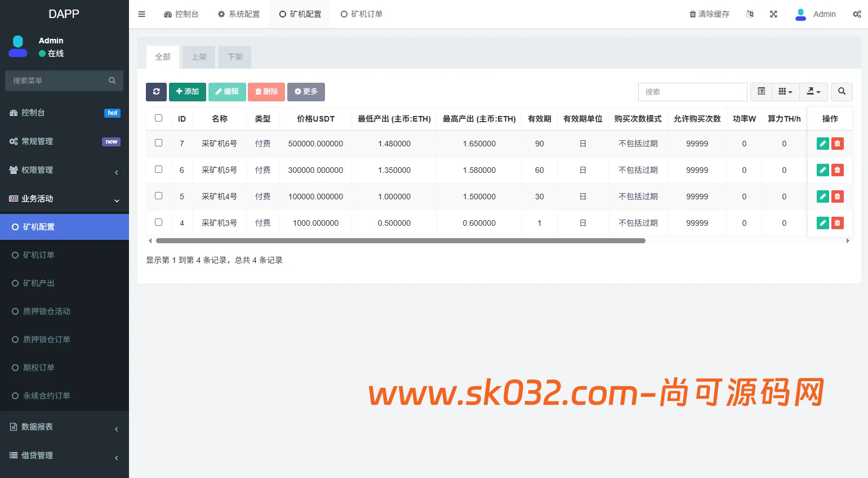
Task: Switch to the 下架 filter tab
Action: click(235, 57)
